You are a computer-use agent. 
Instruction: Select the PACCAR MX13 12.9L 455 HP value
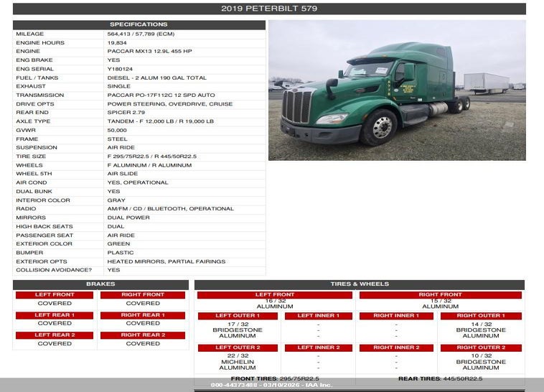coord(149,52)
